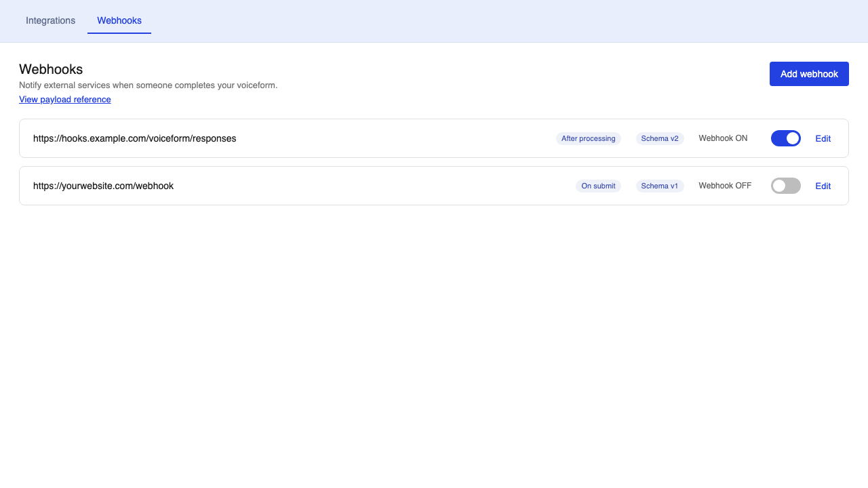
Task: Open the View payload reference link
Action: [65, 100]
